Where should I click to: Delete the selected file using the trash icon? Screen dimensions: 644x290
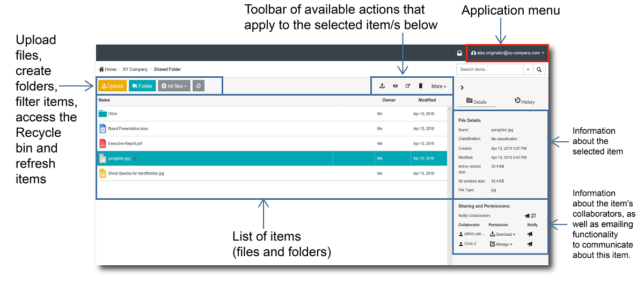coord(421,86)
